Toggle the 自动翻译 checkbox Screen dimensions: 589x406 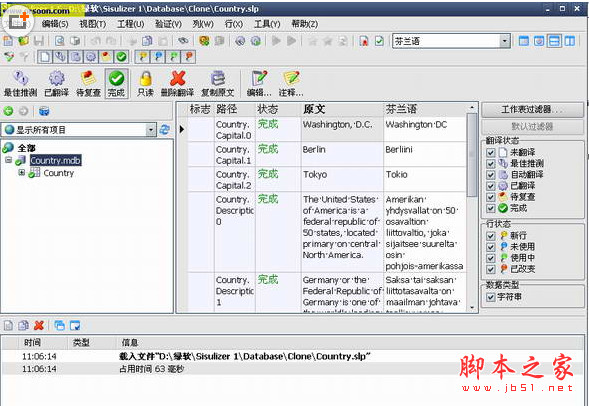490,175
